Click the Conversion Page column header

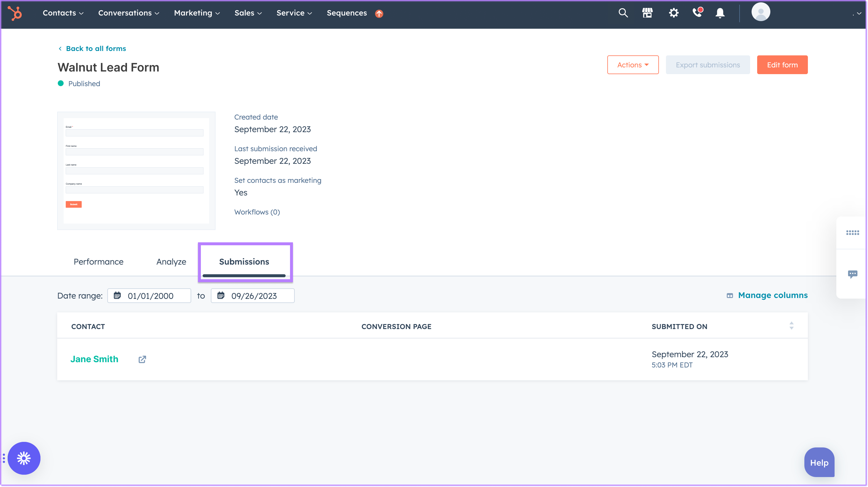point(396,326)
